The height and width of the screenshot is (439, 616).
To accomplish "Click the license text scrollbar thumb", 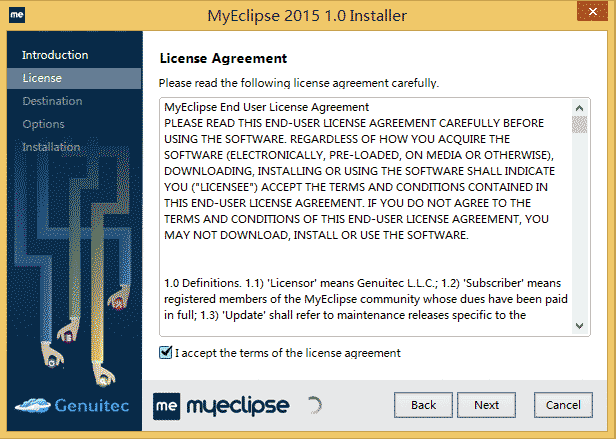I will [x=580, y=124].
